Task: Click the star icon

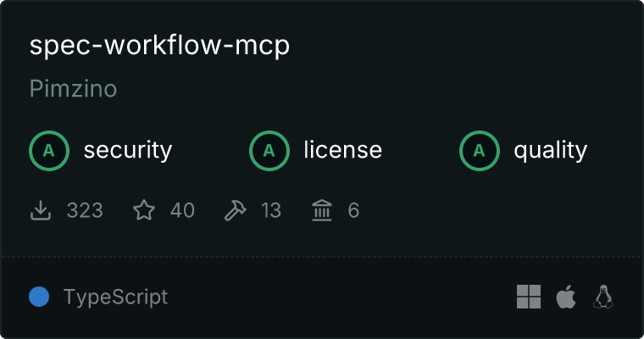Action: [x=144, y=210]
